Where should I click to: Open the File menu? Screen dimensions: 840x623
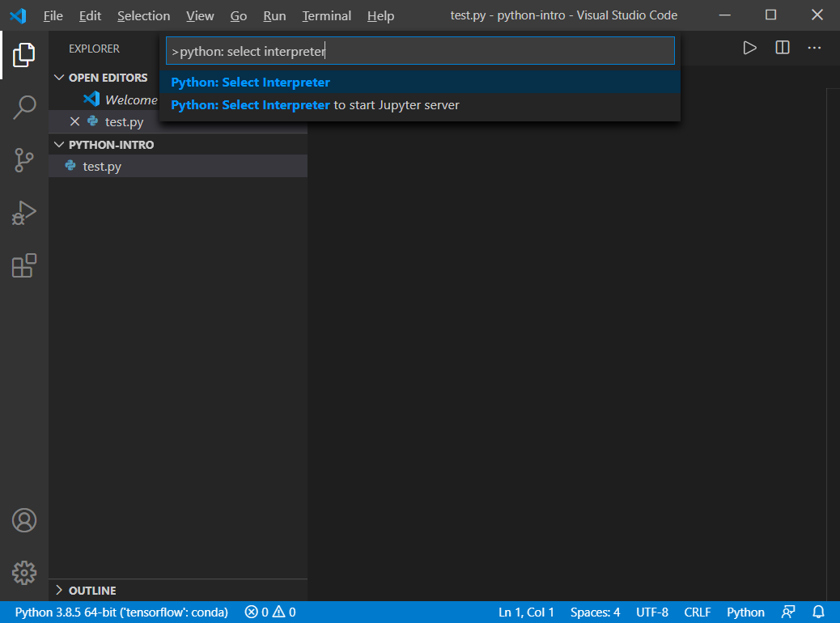coord(53,15)
